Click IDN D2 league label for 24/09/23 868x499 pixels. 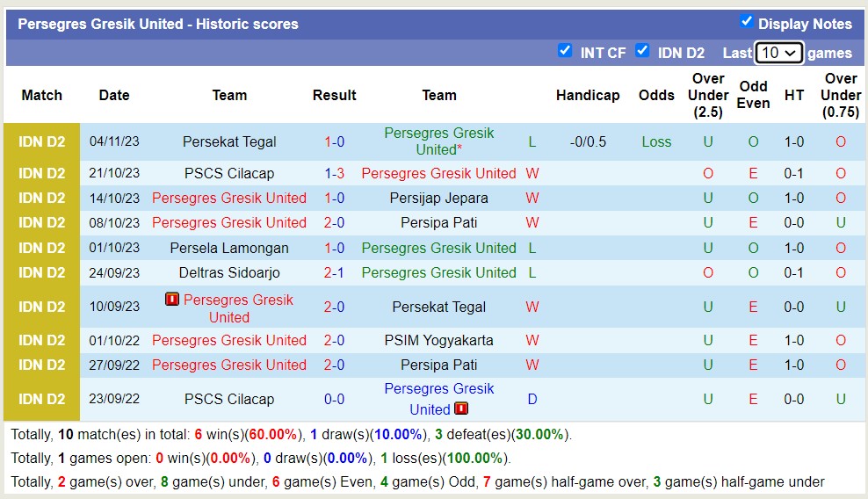[41, 272]
